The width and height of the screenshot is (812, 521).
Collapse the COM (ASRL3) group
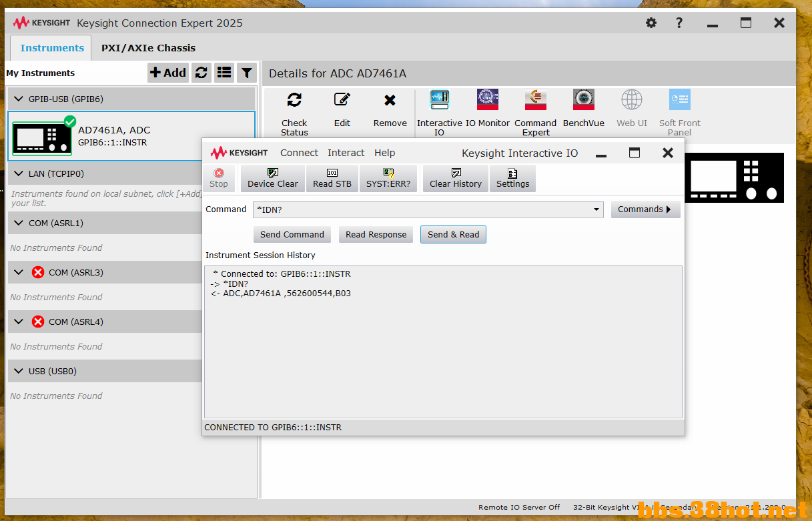tap(17, 272)
